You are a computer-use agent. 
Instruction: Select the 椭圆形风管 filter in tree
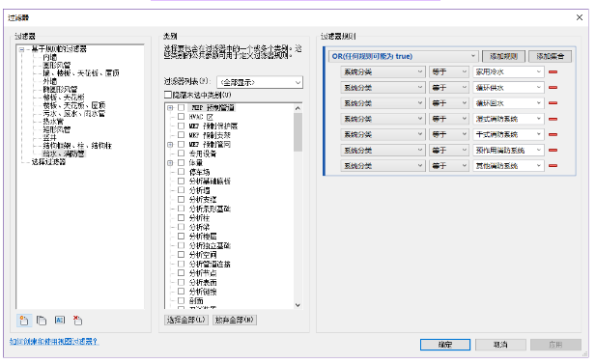click(x=60, y=89)
